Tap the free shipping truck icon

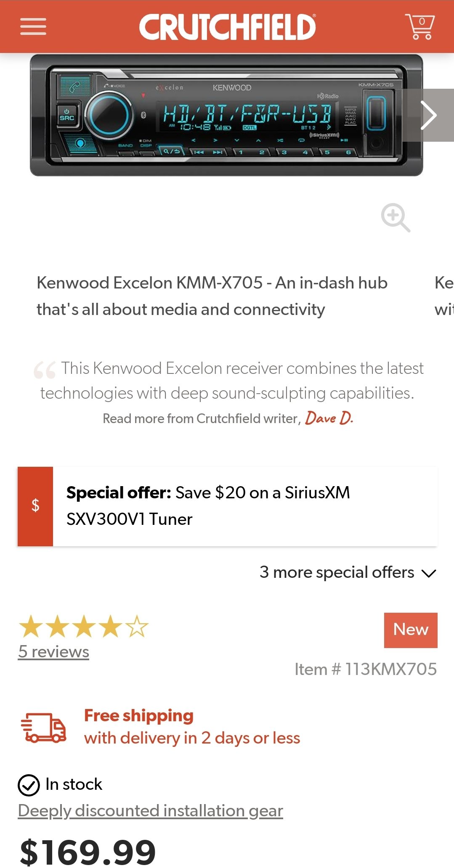(x=43, y=728)
